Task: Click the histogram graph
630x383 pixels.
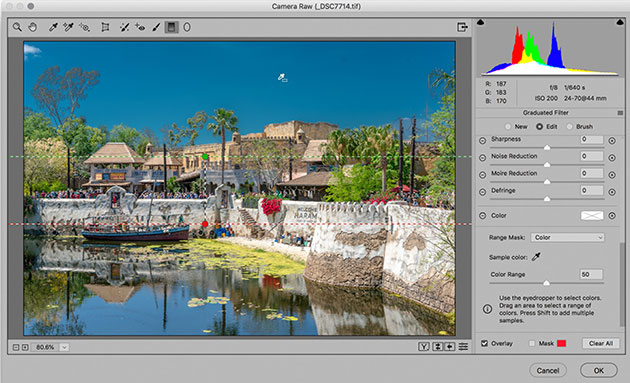Action: (x=550, y=47)
